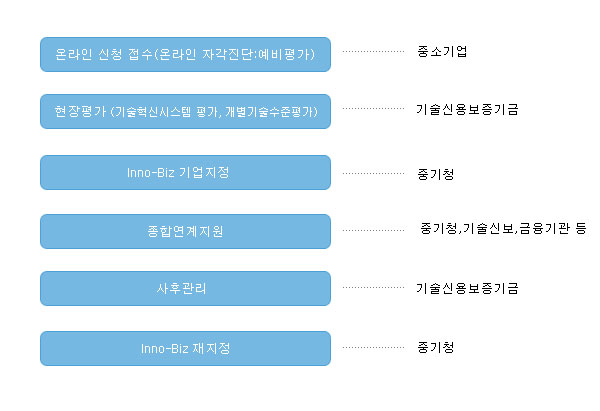Click the 중기청,기술신보,금융기관 등 text
Image resolution: width=600 pixels, height=411 pixels.
[x=503, y=228]
